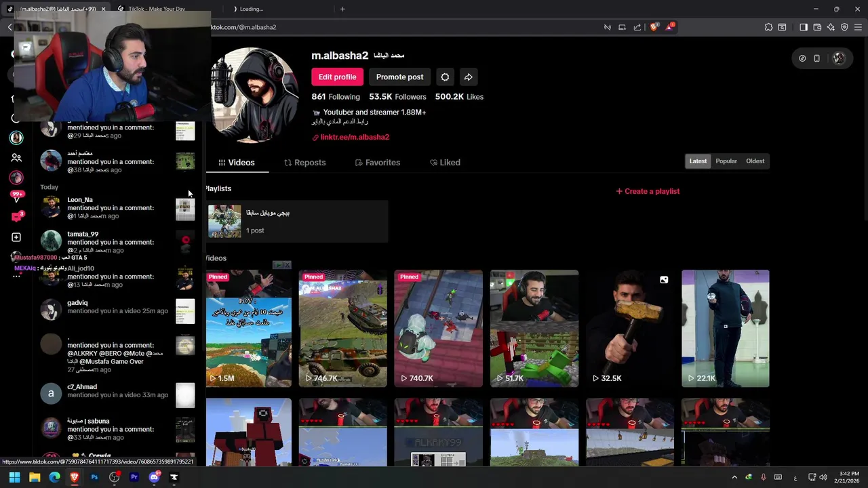Screen dimensions: 868x488
Task: Open Leo AI sparkle icon
Action: tap(831, 27)
